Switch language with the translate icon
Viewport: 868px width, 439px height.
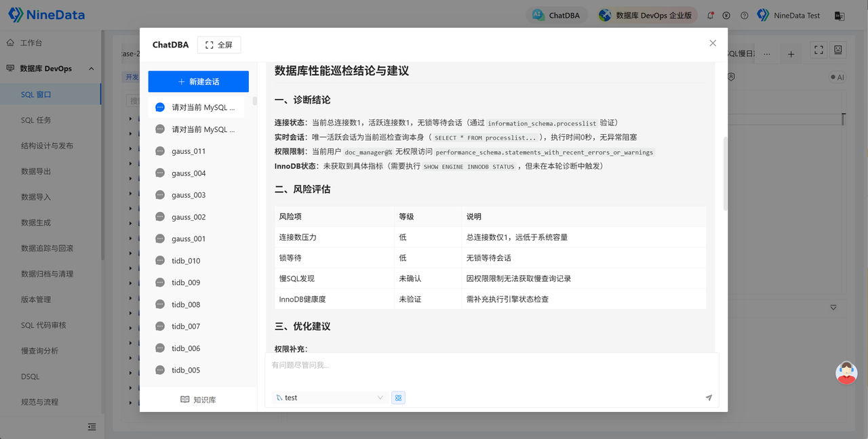[839, 15]
